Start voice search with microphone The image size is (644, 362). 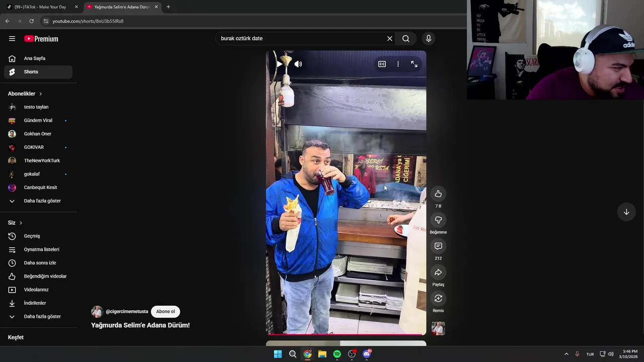pyautogui.click(x=429, y=39)
